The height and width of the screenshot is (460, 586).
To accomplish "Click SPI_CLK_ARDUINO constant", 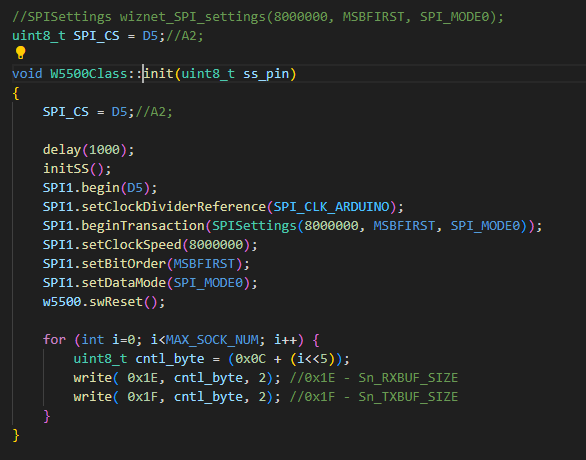I will pos(331,207).
